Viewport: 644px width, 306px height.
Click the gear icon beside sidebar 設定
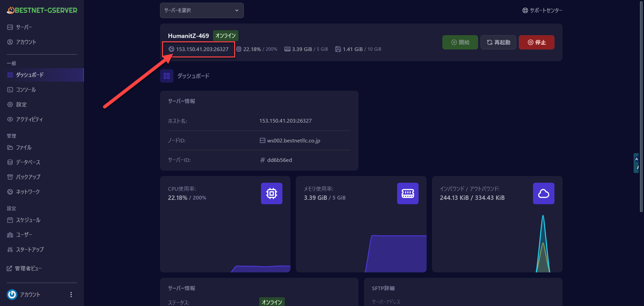tap(10, 104)
